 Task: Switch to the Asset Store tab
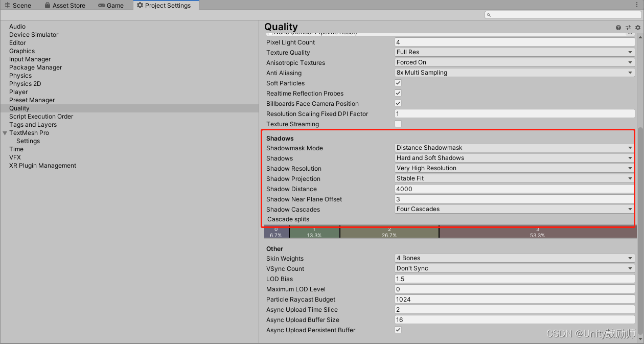[x=64, y=5]
